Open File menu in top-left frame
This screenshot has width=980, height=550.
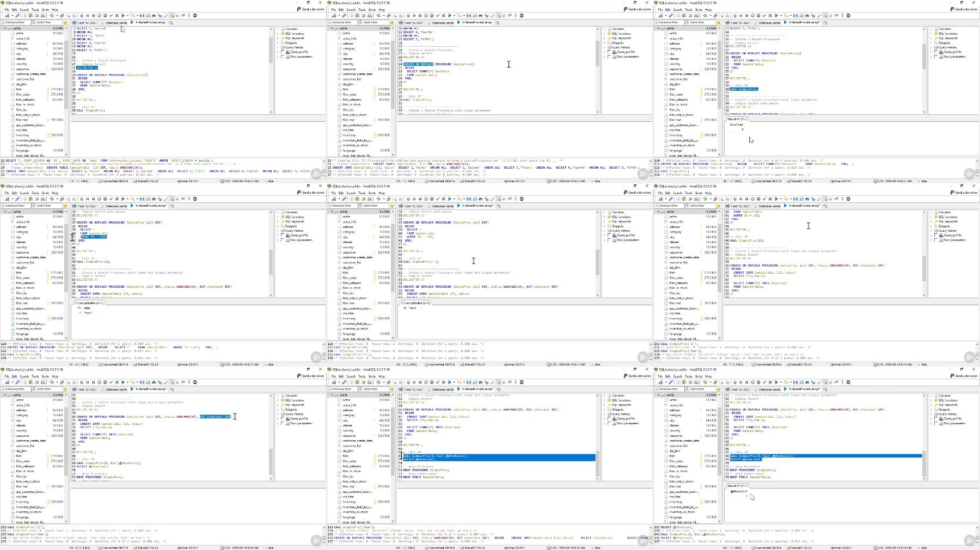click(x=7, y=9)
